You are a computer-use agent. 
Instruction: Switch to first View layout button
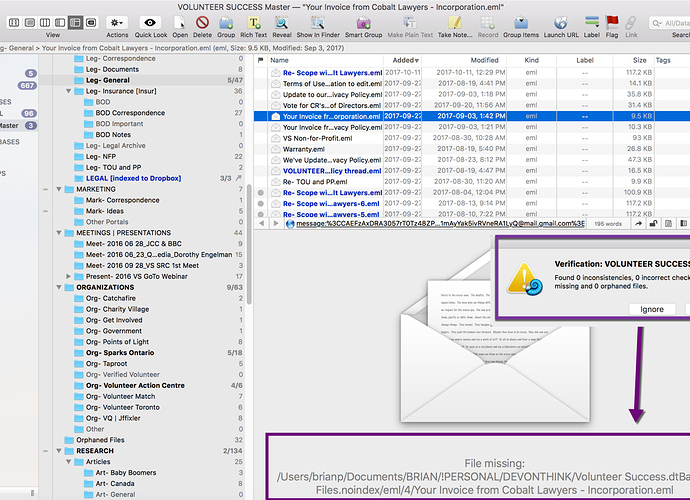tap(14, 22)
